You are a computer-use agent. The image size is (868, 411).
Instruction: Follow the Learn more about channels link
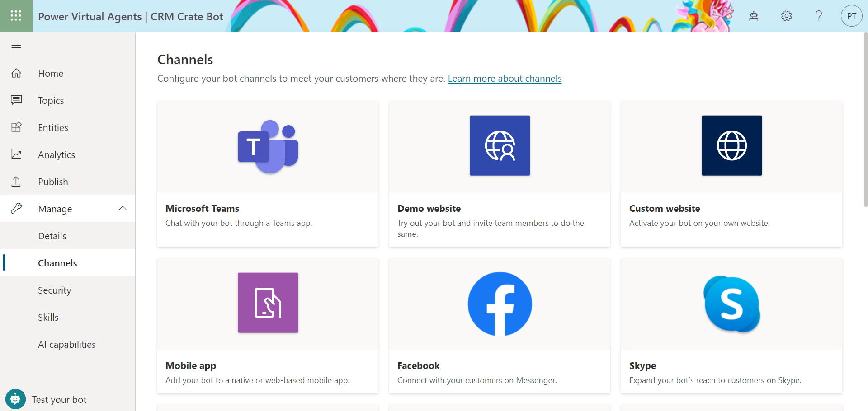[505, 78]
